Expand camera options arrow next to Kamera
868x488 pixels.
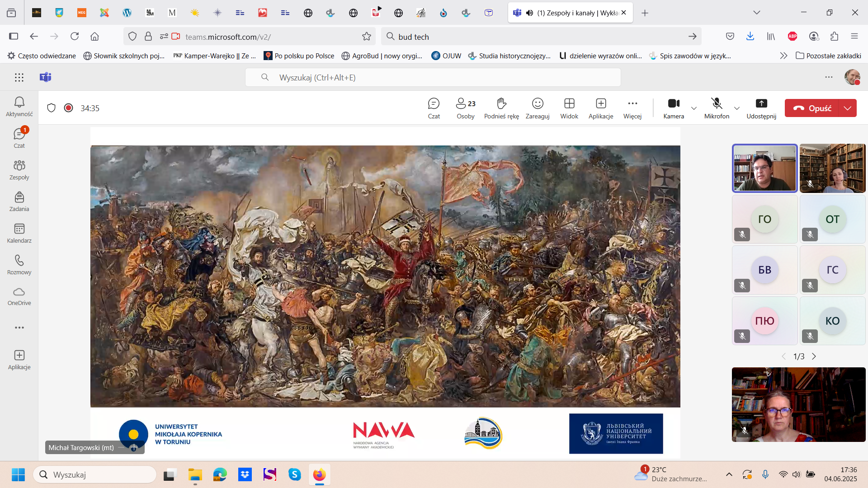coord(694,108)
